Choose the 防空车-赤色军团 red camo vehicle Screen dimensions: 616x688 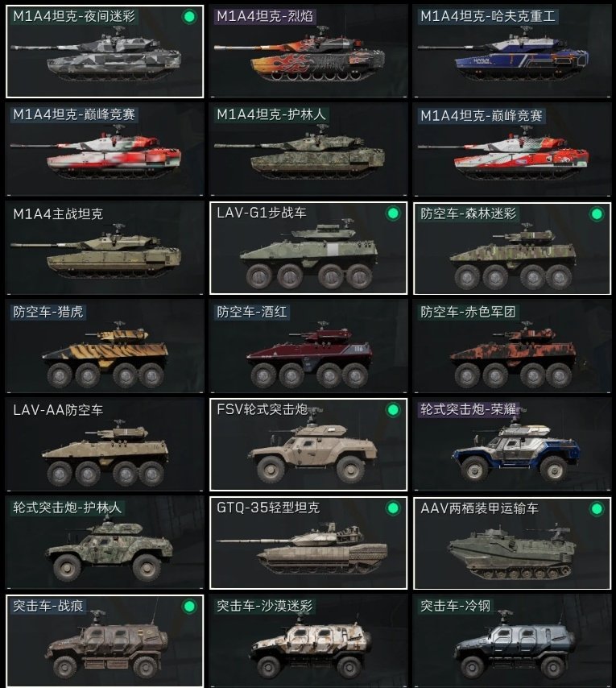pos(512,346)
